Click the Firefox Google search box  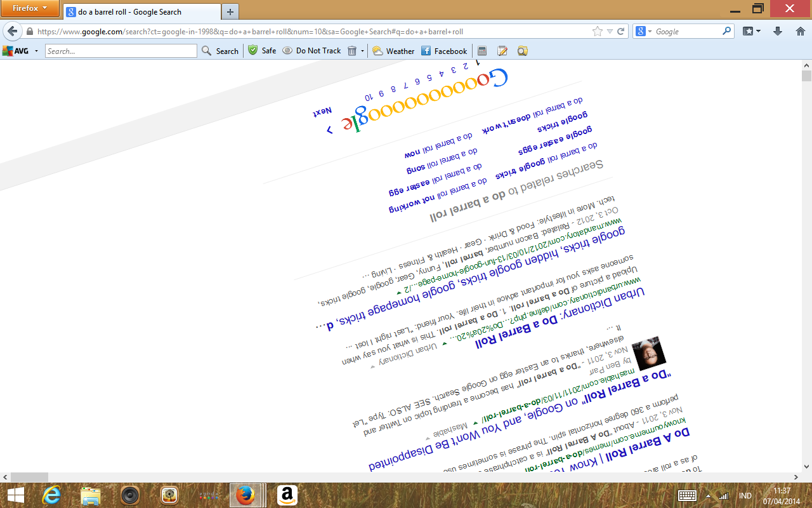click(688, 31)
